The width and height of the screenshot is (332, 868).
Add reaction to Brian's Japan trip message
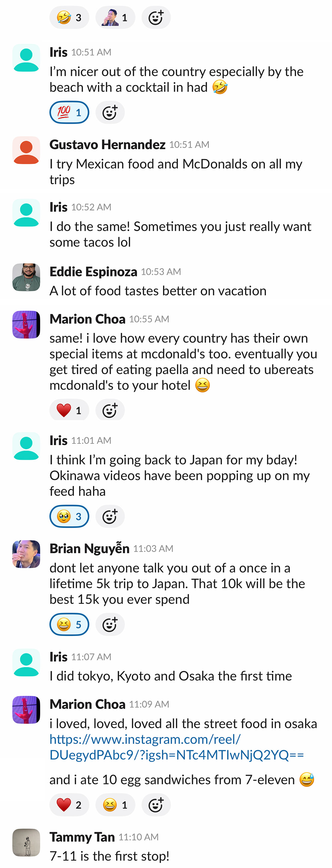tap(110, 624)
